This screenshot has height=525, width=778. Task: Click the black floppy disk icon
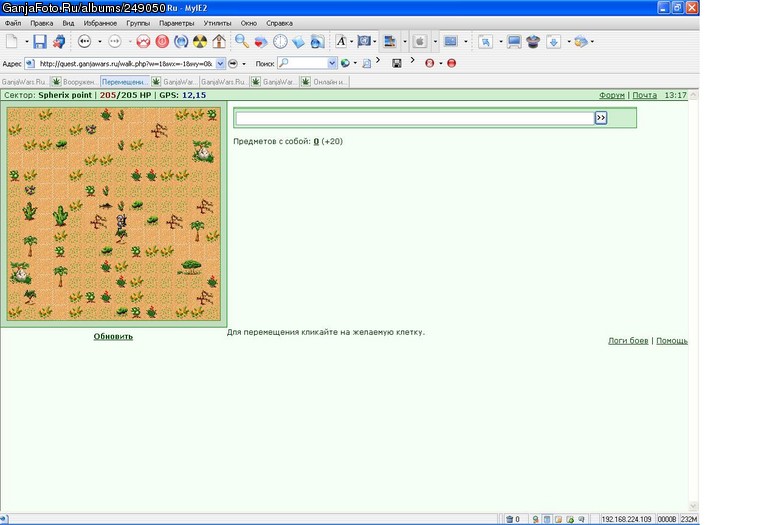coord(396,63)
